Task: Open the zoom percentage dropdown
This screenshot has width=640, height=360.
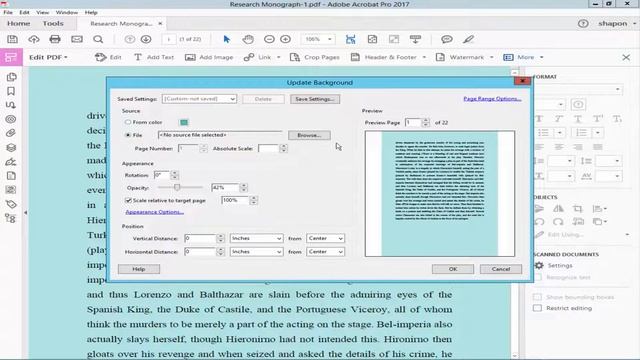Action: [x=330, y=39]
